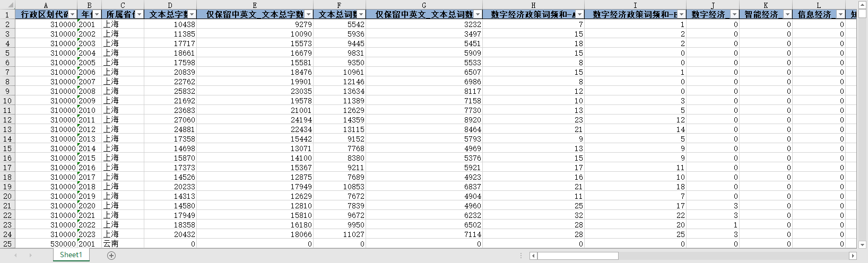868x263 pixels.
Task: Click horizontal scrollbar right arrow
Action: pos(853,256)
